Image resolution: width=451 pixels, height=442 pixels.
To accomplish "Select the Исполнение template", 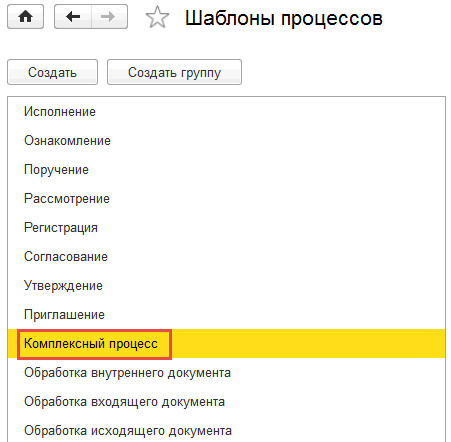I will [226, 112].
